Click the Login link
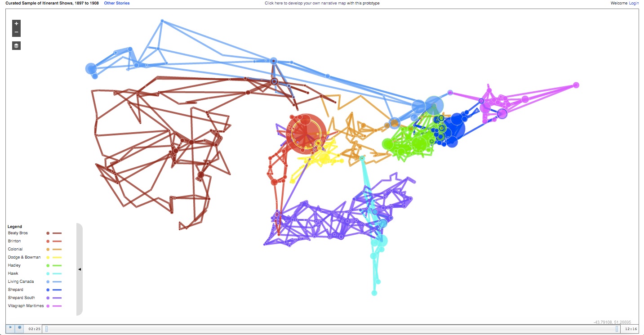The image size is (644, 335). pos(634,3)
